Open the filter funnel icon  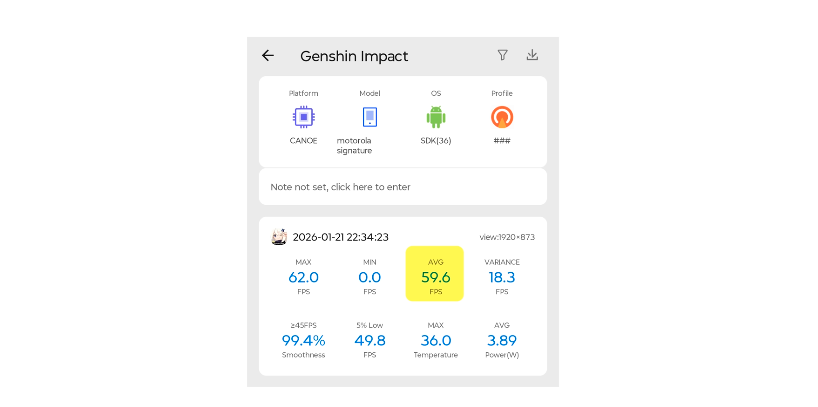503,56
